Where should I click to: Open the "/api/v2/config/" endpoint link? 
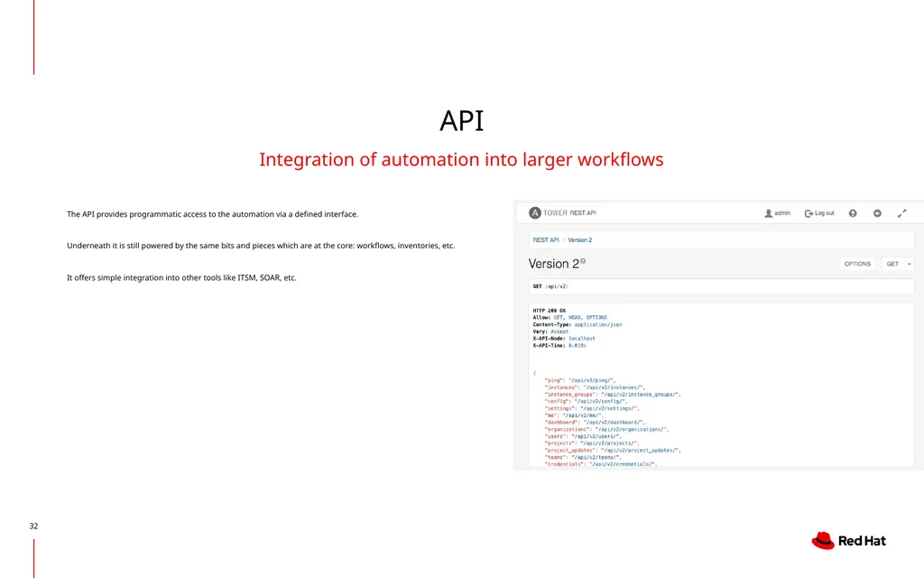(x=599, y=402)
